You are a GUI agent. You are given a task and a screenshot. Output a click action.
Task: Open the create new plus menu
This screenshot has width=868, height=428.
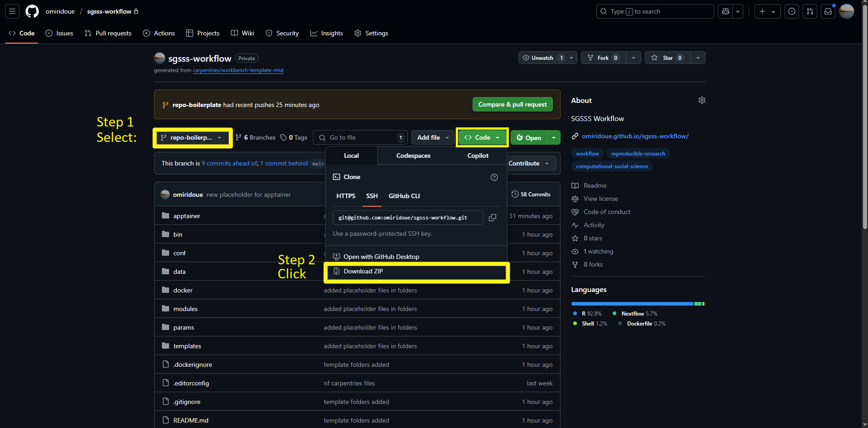click(x=767, y=11)
